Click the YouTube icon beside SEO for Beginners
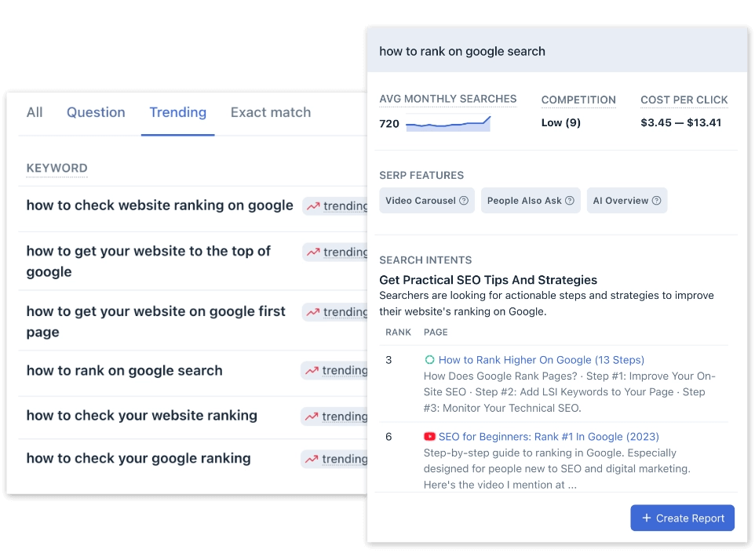Image resolution: width=755 pixels, height=560 pixels. pos(429,437)
